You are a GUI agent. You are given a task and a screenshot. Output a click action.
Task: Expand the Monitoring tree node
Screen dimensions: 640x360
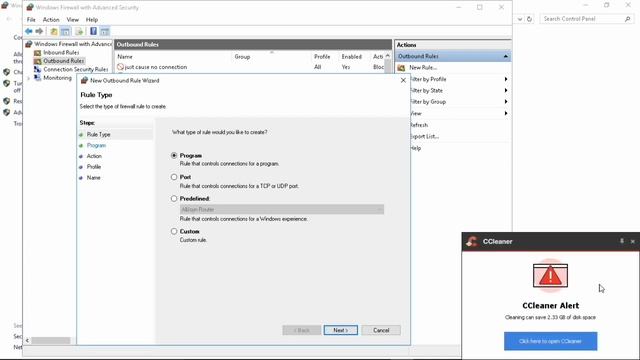pos(28,78)
